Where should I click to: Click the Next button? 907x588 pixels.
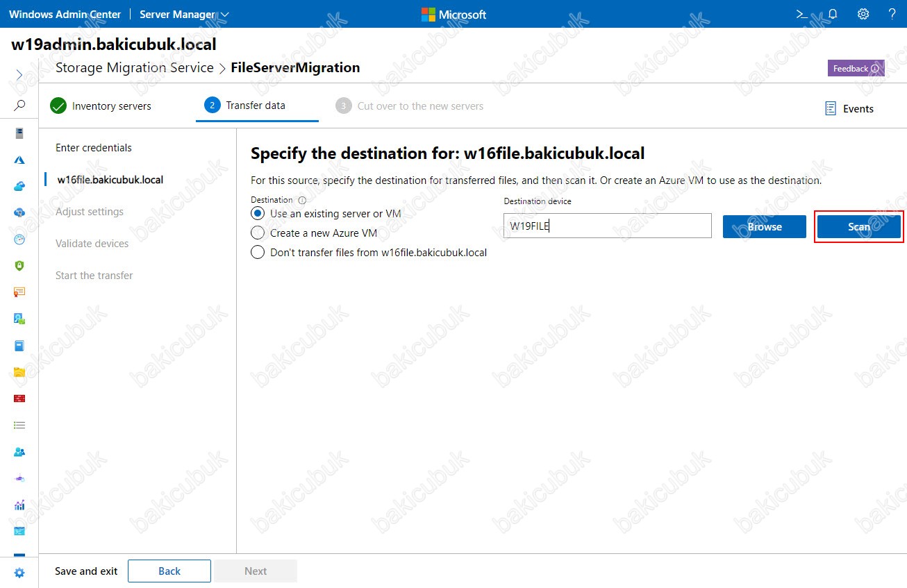pos(256,571)
